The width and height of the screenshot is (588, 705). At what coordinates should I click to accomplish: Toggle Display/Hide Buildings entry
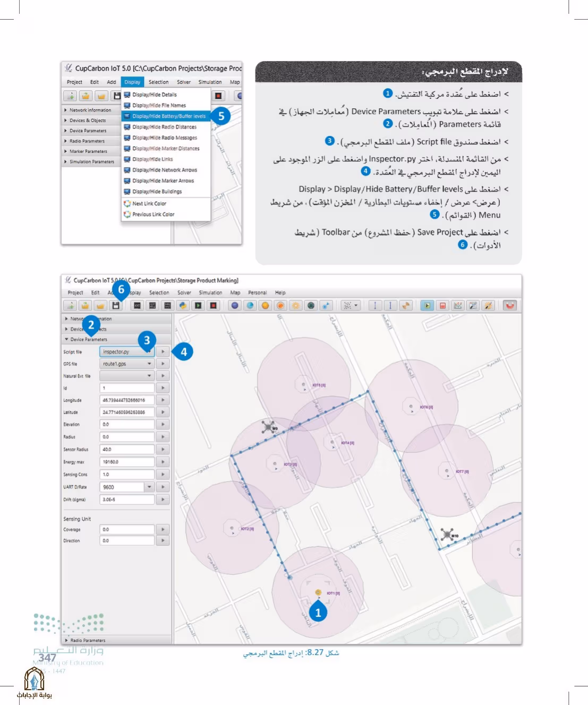tap(166, 192)
